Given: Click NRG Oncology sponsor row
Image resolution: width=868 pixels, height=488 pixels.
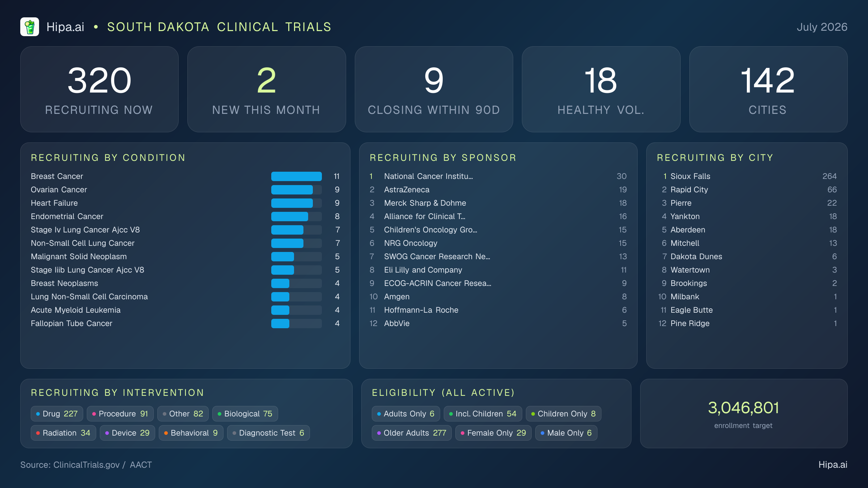Looking at the screenshot, I should click(x=498, y=243).
